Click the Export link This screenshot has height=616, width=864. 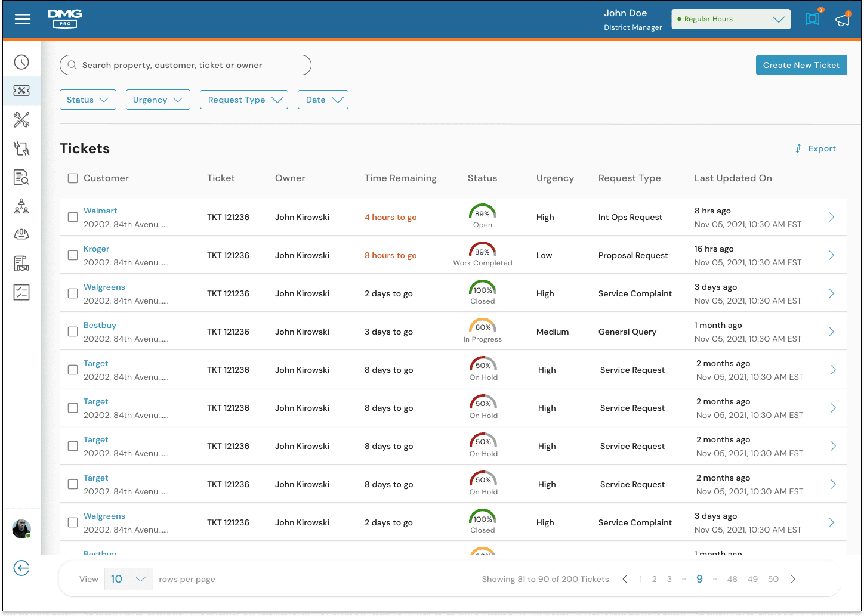coord(815,148)
